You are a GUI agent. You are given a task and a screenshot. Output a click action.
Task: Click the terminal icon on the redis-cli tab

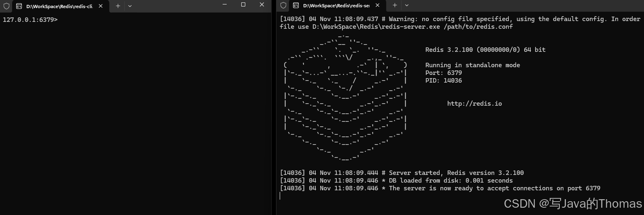click(x=19, y=6)
